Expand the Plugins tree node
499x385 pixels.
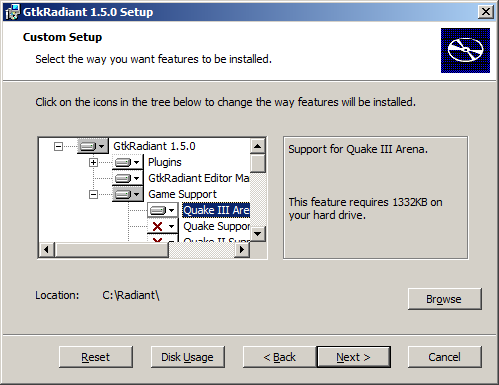(x=93, y=162)
